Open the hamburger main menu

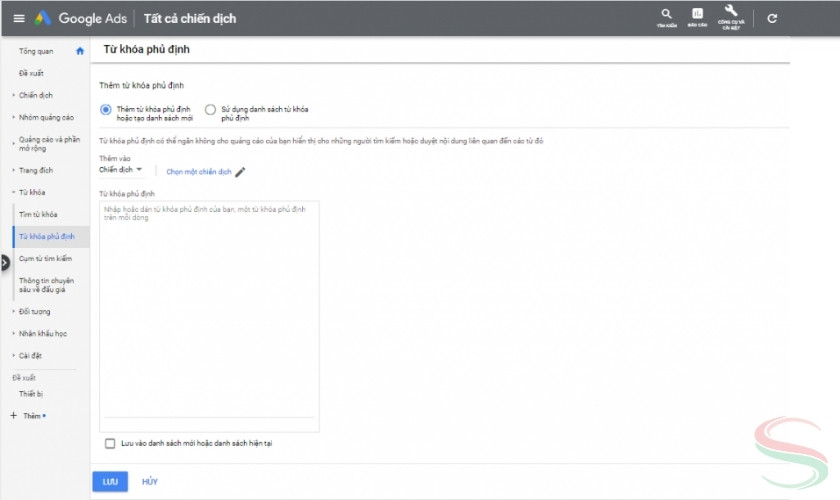(18, 18)
